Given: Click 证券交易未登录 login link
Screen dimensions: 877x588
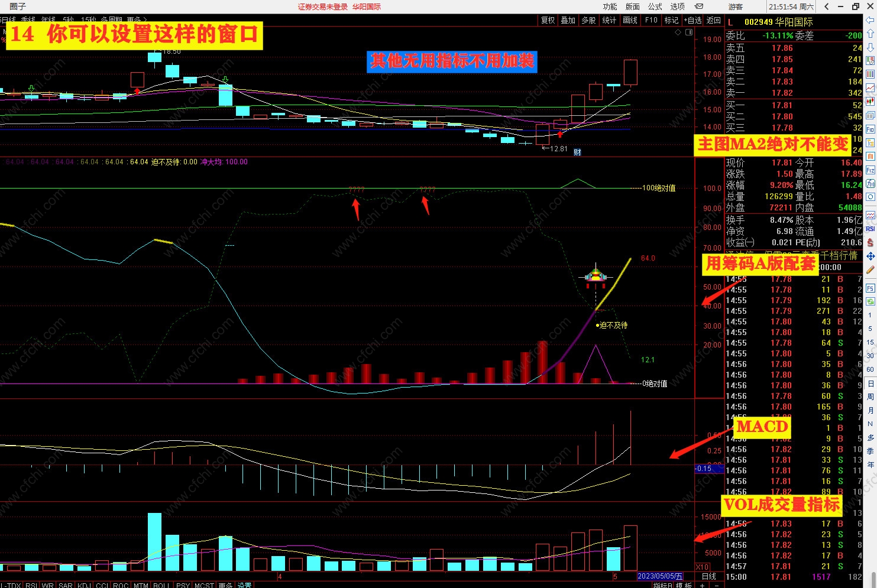Looking at the screenshot, I should point(322,7).
